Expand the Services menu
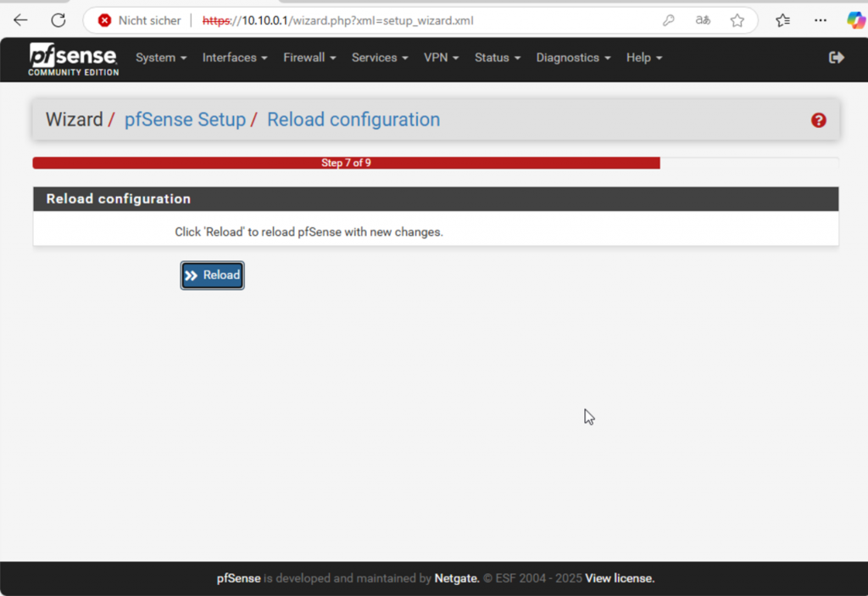 pos(380,58)
